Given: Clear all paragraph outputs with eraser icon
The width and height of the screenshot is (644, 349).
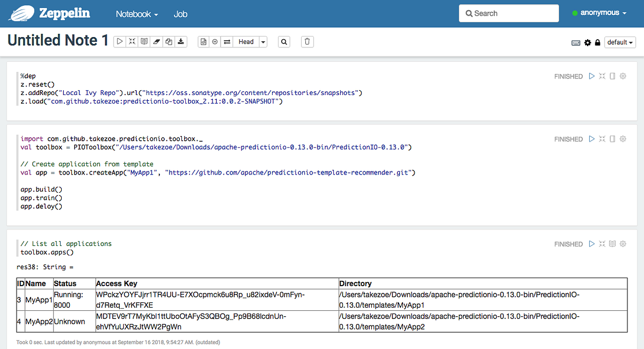Looking at the screenshot, I should pos(156,41).
